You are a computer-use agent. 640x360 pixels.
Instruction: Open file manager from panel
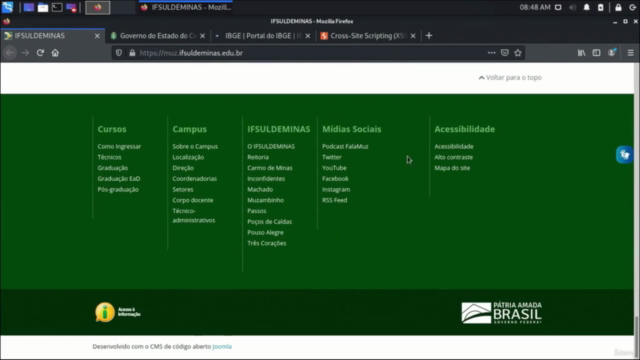[43, 7]
